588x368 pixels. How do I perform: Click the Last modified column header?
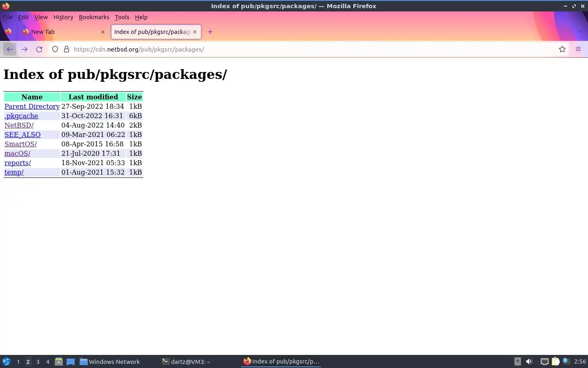[x=93, y=97]
